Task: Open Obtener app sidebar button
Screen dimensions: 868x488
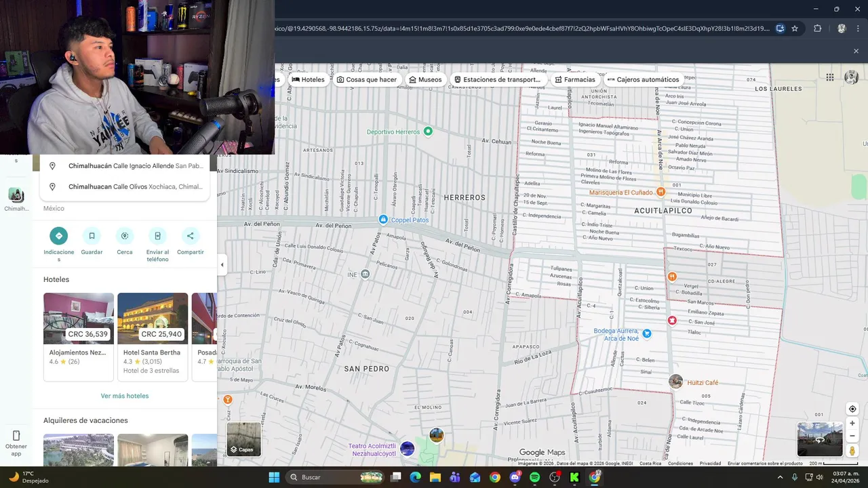Action: pos(16,443)
